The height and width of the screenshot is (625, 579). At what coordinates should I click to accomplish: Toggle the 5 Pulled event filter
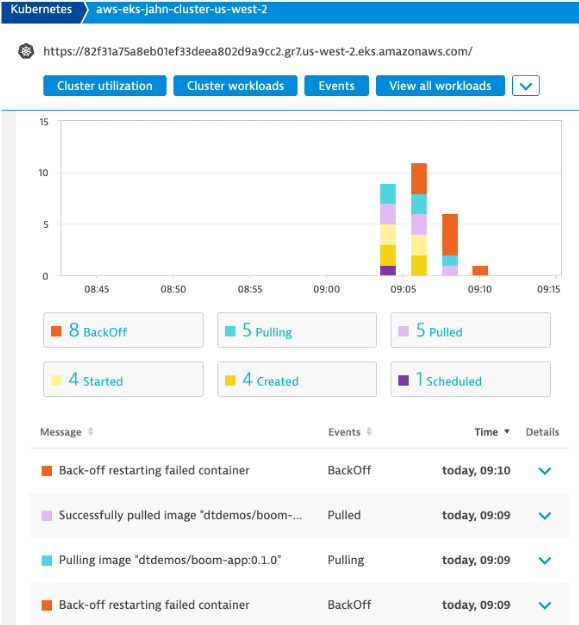pos(471,330)
